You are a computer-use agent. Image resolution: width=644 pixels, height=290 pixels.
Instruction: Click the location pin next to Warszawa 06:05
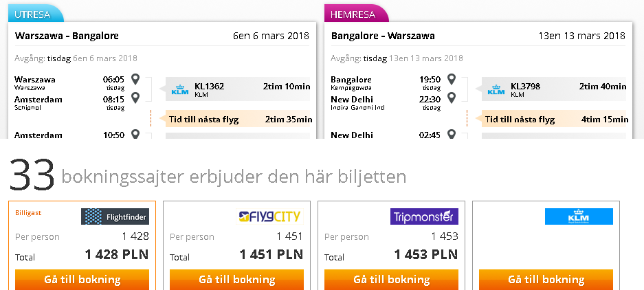pyautogui.click(x=135, y=79)
